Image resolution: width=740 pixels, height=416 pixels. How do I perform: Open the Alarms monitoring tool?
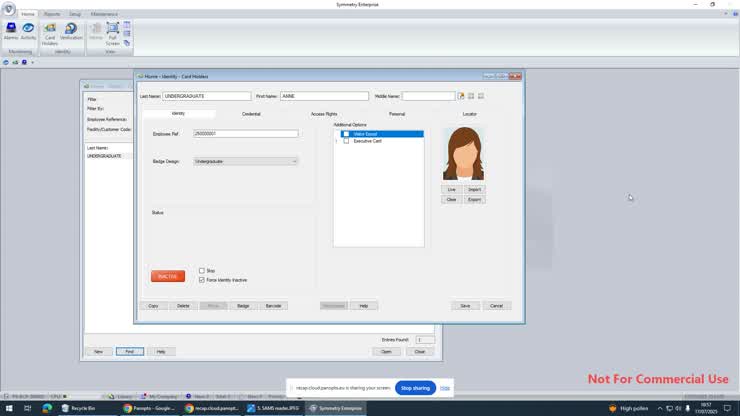click(11, 31)
